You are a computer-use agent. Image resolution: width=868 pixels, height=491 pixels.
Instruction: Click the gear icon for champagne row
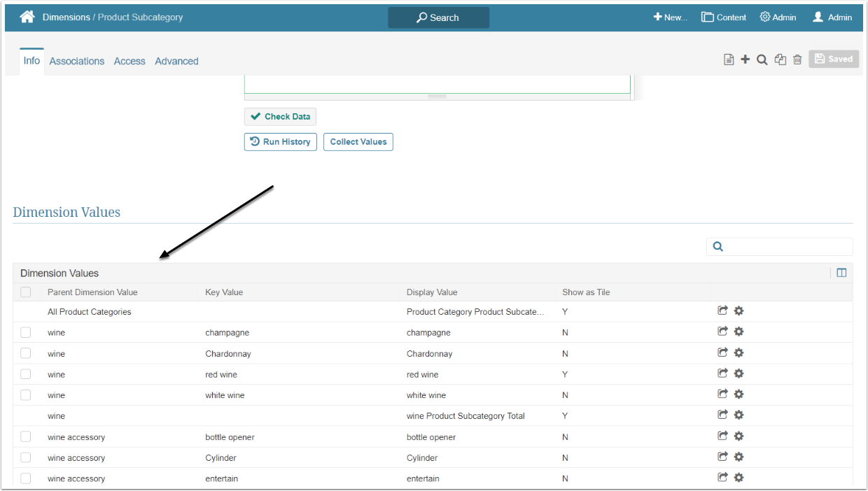(x=738, y=332)
